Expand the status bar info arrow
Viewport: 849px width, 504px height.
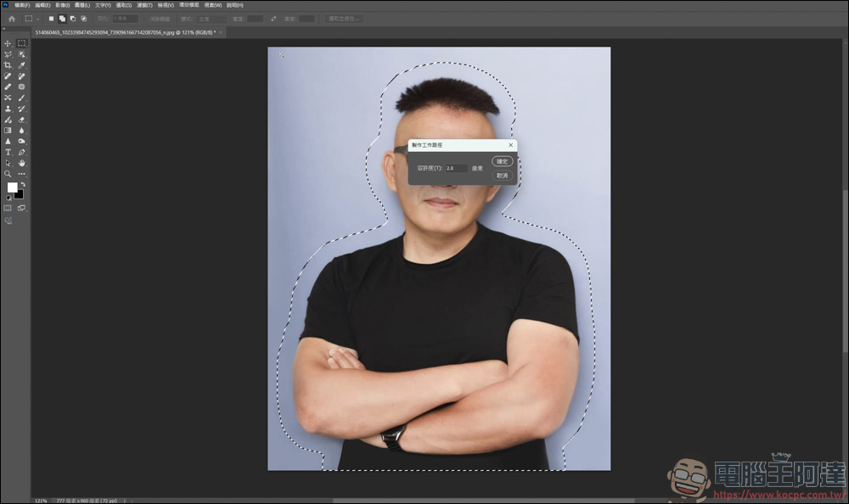(125, 501)
